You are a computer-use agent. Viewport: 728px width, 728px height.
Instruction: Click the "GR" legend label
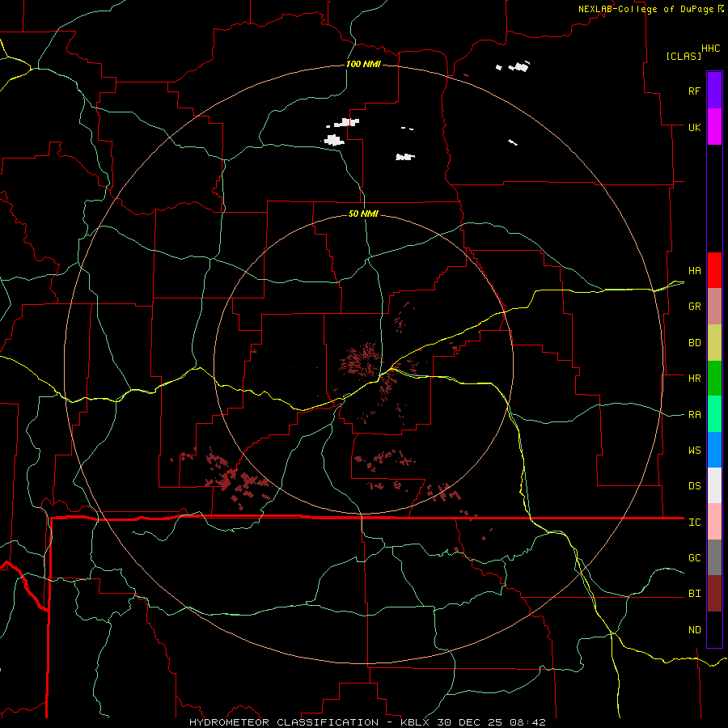coord(694,307)
